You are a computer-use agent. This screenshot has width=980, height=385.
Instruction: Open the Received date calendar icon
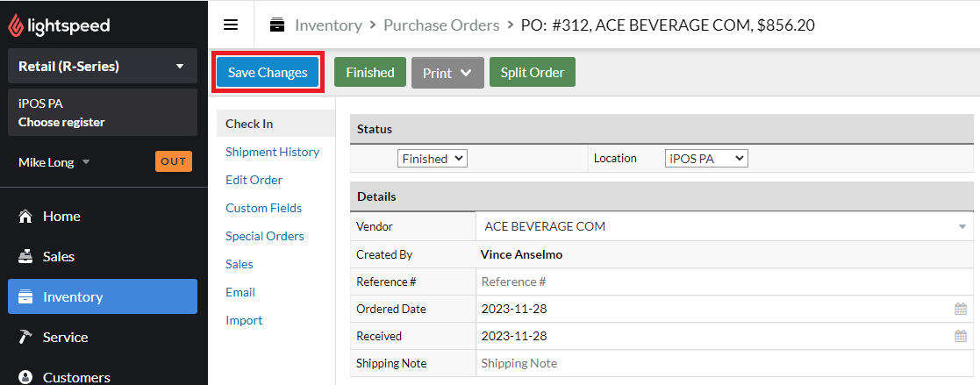(961, 336)
